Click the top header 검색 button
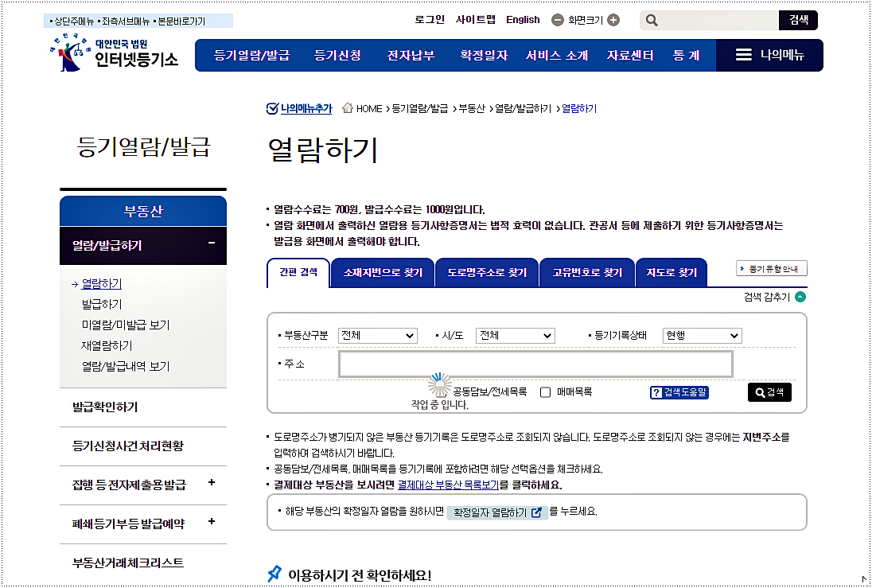 (799, 20)
